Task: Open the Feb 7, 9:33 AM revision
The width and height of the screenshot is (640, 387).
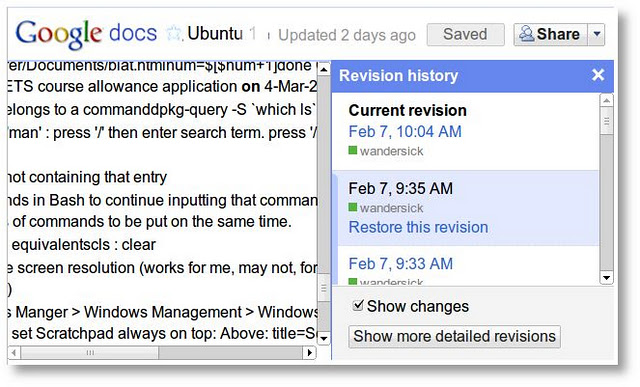Action: [x=400, y=263]
